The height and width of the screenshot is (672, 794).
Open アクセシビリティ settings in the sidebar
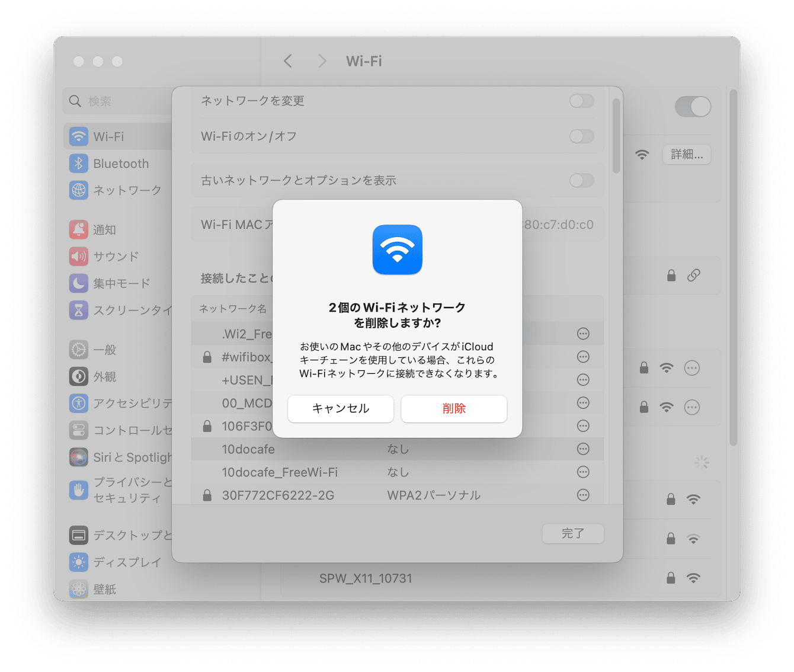(x=117, y=404)
